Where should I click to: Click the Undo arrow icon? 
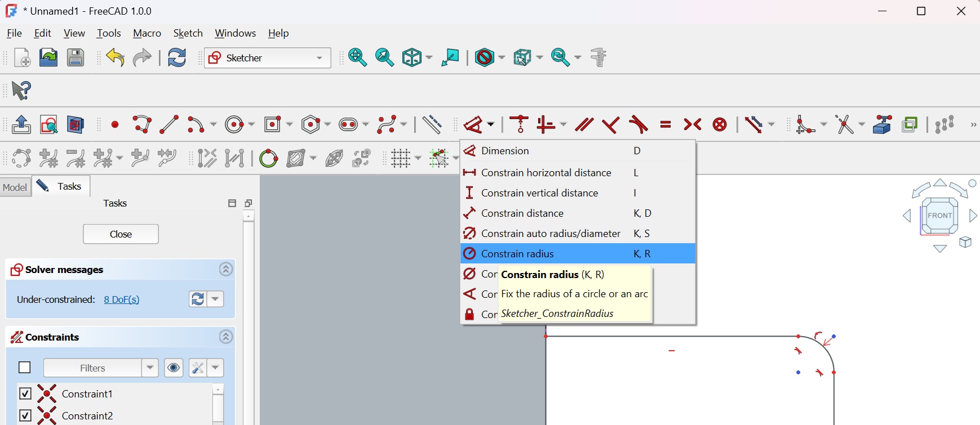coord(116,57)
